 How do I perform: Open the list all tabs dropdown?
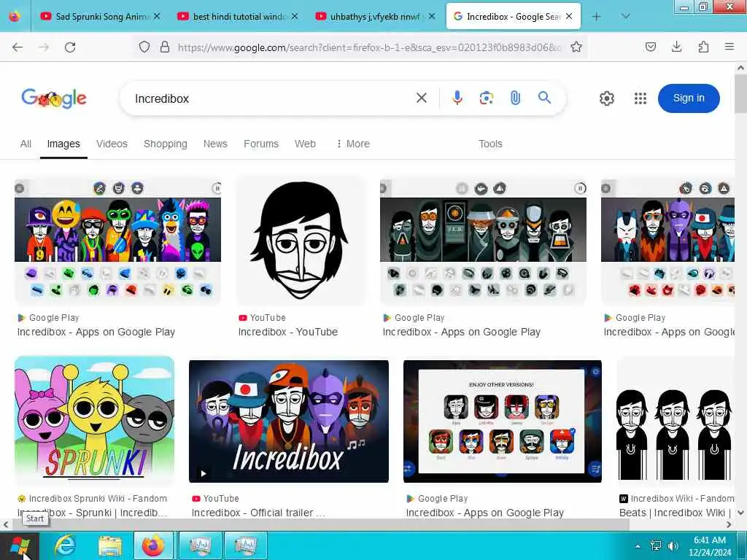[625, 17]
